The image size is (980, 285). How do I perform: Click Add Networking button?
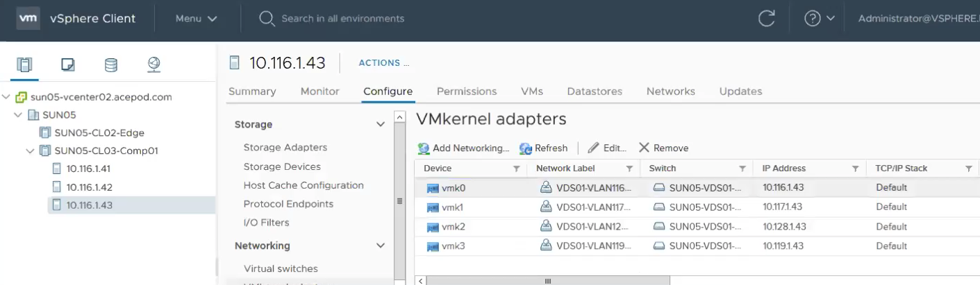point(463,148)
